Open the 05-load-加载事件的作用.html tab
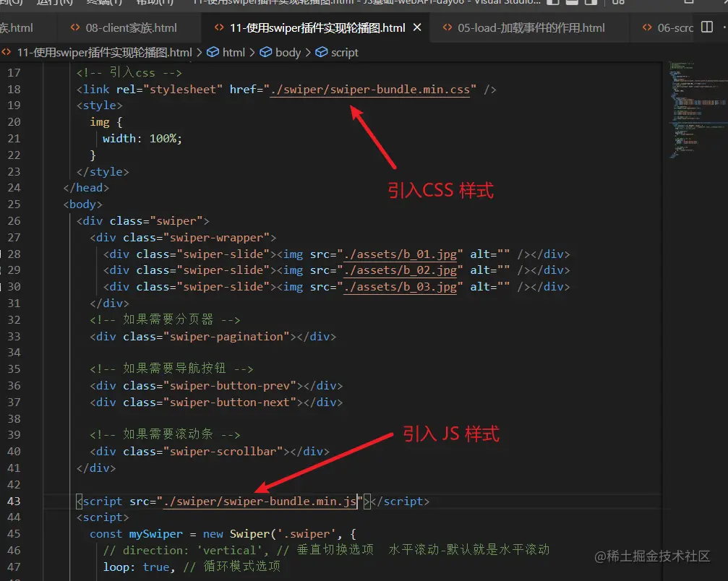This screenshot has height=581, width=728. [x=531, y=28]
